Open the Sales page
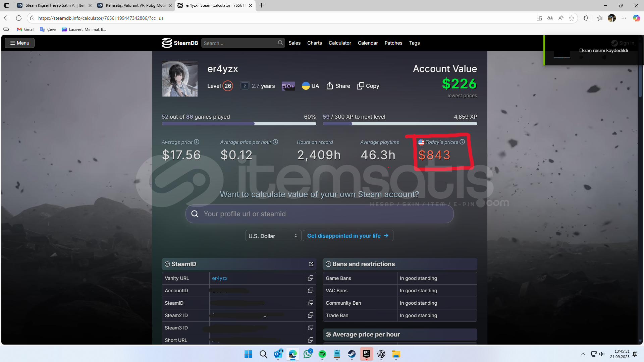644x362 pixels. point(294,43)
